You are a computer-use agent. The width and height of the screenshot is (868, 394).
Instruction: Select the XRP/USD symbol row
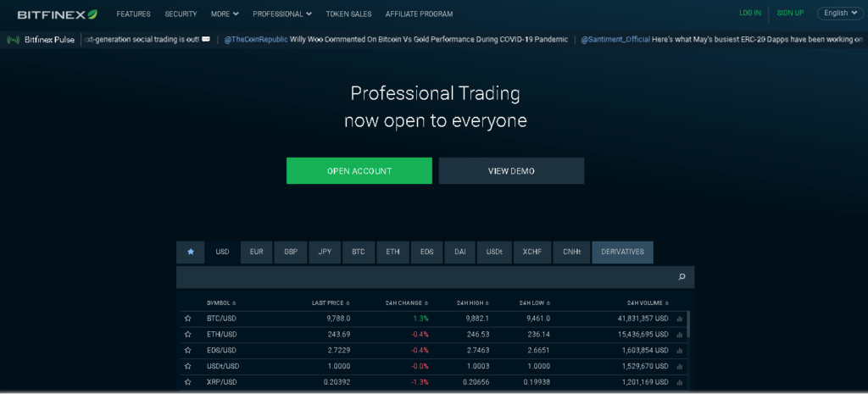tap(433, 382)
